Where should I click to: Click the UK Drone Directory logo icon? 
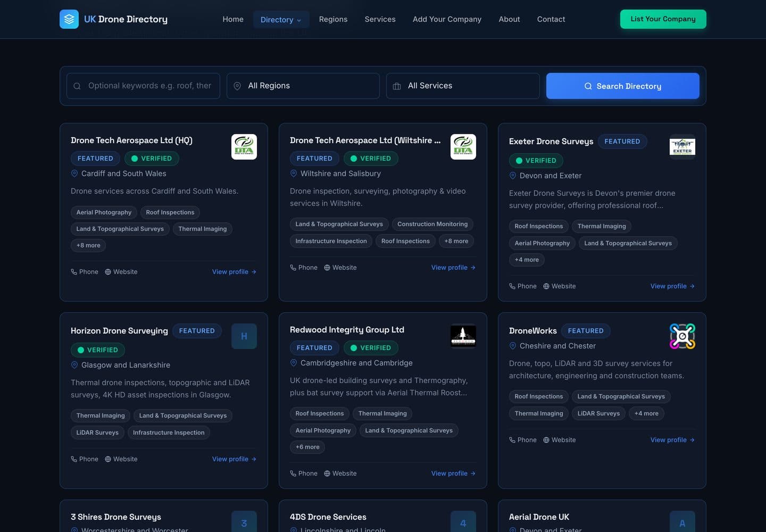[x=69, y=19]
